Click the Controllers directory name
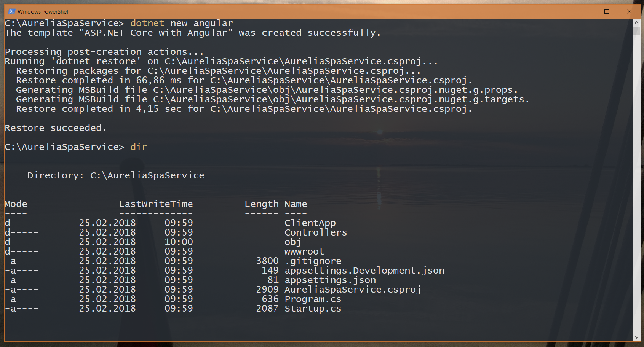 (316, 232)
